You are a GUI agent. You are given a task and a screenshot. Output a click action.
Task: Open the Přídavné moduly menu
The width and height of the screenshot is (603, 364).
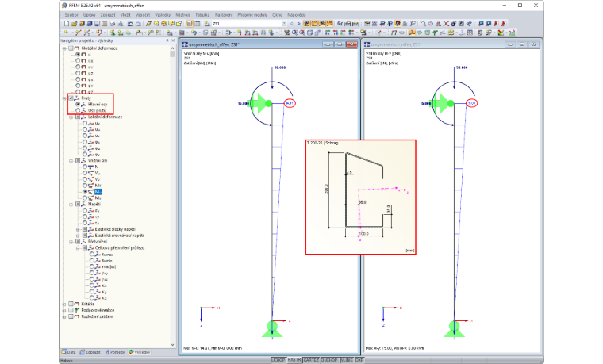[252, 15]
